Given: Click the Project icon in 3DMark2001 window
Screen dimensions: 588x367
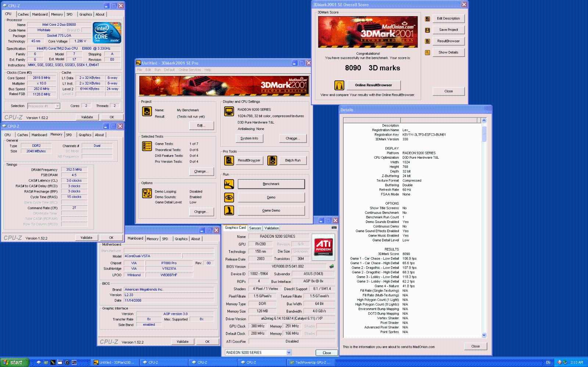Looking at the screenshot, I should point(147,111).
